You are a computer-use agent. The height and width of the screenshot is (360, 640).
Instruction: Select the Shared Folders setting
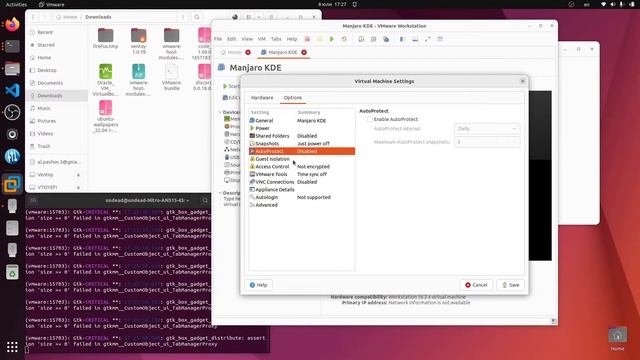tap(302, 136)
